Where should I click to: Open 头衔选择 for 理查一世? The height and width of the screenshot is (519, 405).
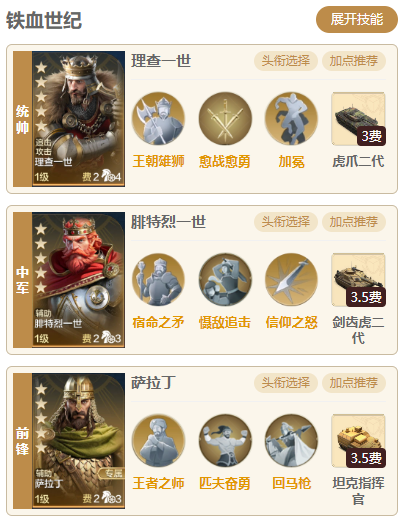click(x=286, y=61)
